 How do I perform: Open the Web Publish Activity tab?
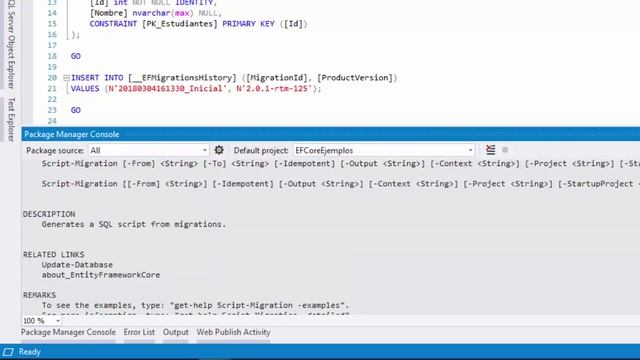tap(233, 332)
